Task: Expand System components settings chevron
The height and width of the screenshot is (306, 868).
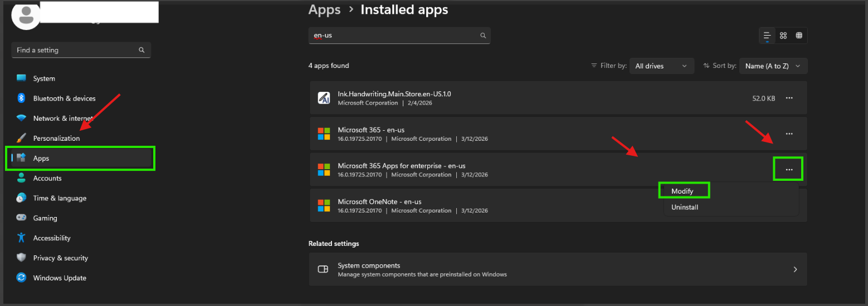Action: pyautogui.click(x=795, y=269)
